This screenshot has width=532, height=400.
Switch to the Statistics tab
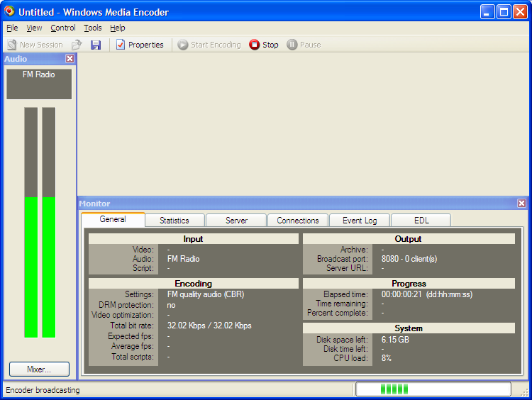pos(174,221)
